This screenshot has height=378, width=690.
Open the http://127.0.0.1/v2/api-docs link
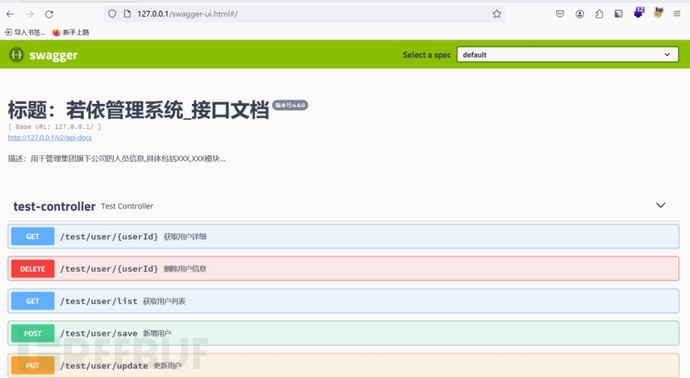[50, 138]
